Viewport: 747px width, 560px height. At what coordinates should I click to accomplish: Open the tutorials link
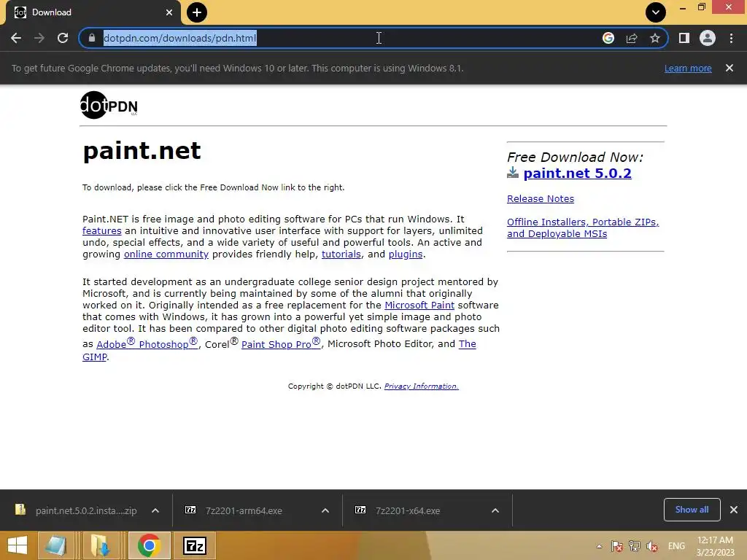click(341, 254)
